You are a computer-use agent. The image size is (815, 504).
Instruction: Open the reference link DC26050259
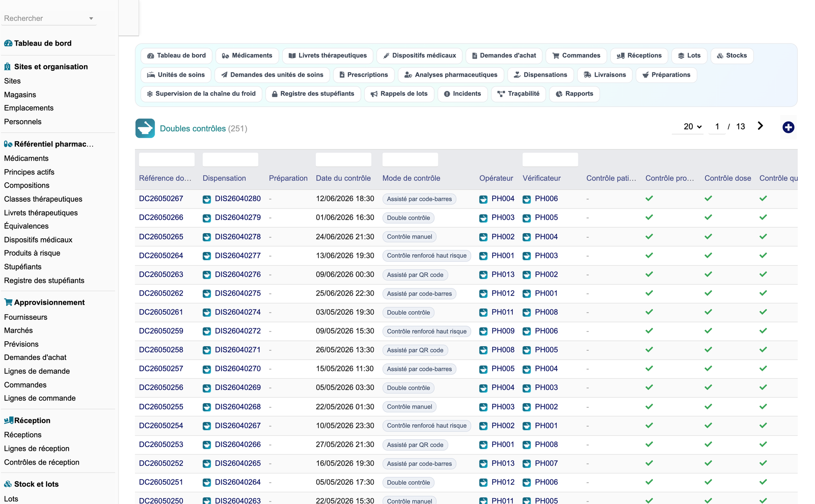[x=161, y=331]
